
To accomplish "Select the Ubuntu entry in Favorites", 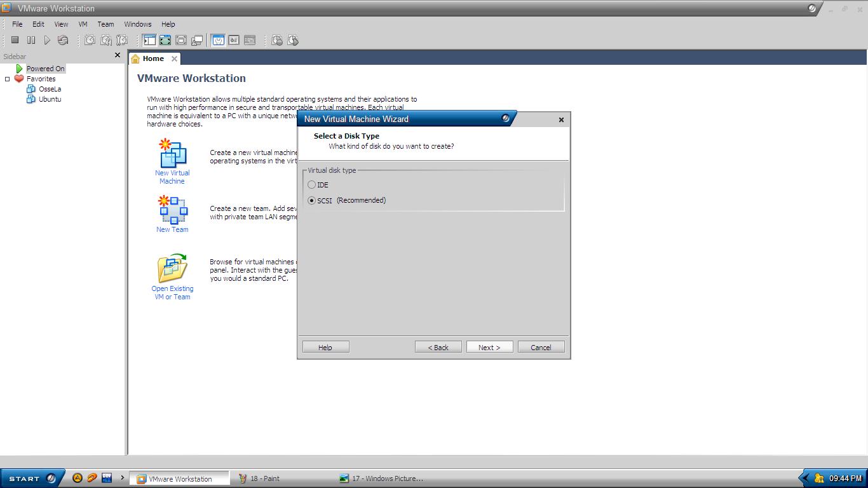I will click(50, 99).
